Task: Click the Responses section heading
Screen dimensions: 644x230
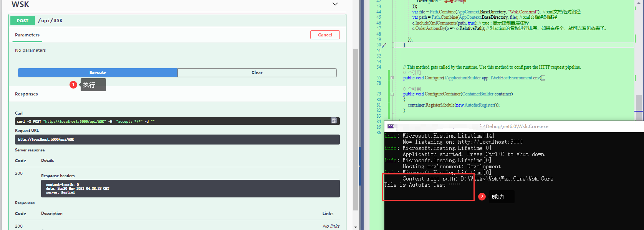Action: click(26, 94)
